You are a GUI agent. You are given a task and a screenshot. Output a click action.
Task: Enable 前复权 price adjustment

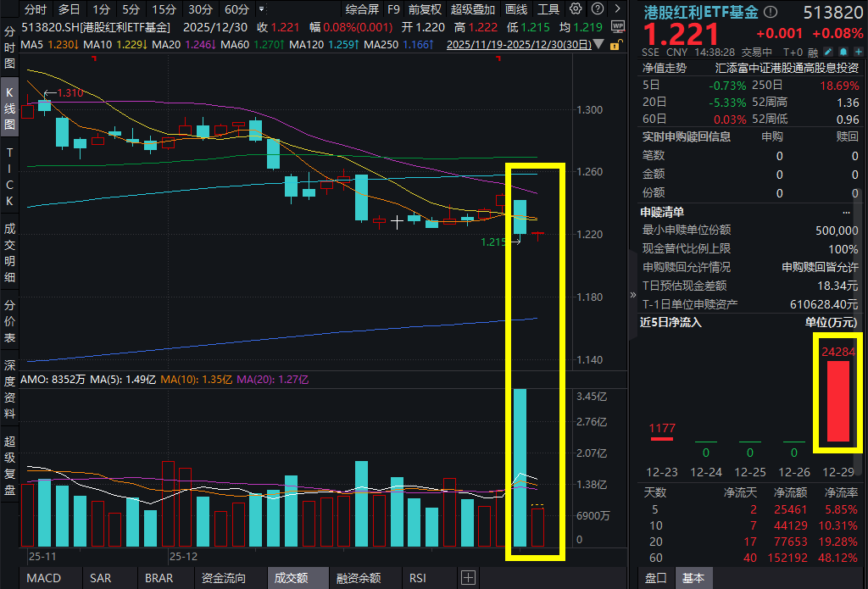[x=424, y=9]
